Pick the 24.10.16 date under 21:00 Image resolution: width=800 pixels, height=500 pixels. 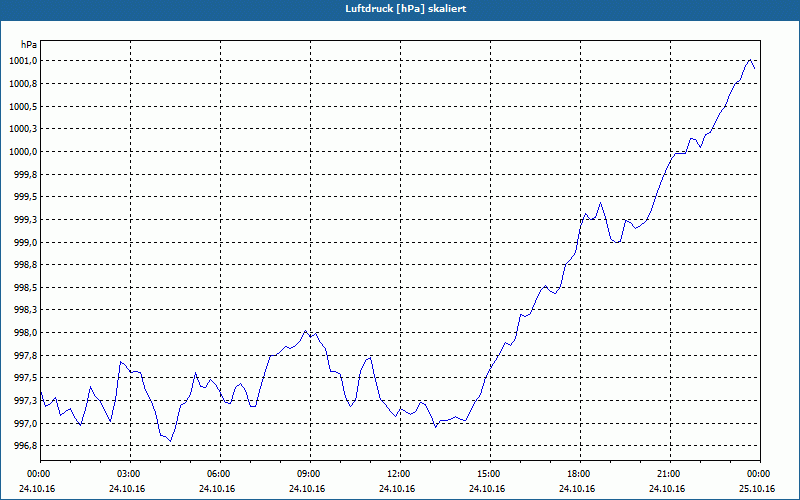tap(667, 489)
